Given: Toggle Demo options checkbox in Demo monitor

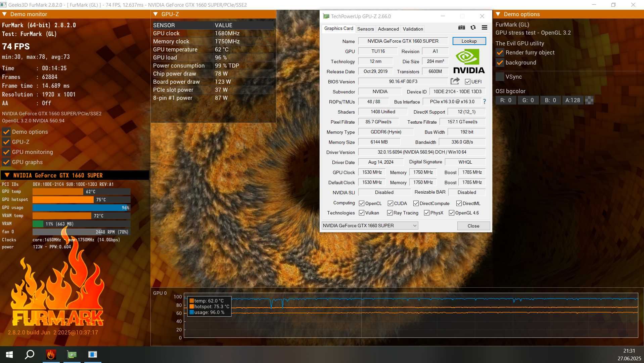Looking at the screenshot, I should 6,132.
